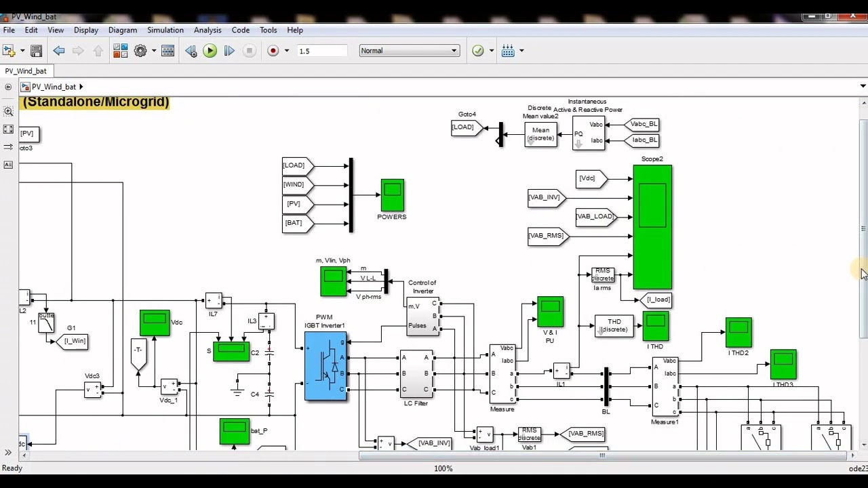Select the LC Filter block
The height and width of the screenshot is (488, 868).
pyautogui.click(x=416, y=374)
